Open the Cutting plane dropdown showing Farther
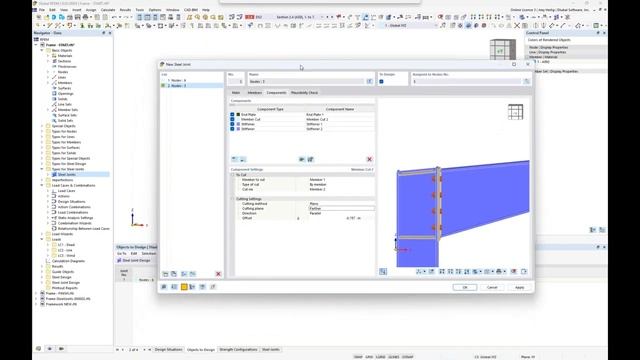 [x=341, y=208]
